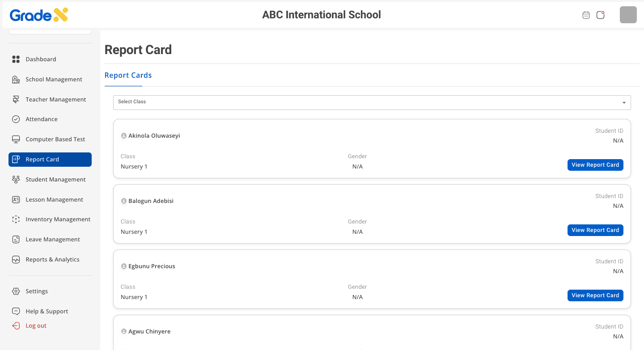Click the Dashboard grid icon
This screenshot has height=350, width=644.
tap(16, 59)
